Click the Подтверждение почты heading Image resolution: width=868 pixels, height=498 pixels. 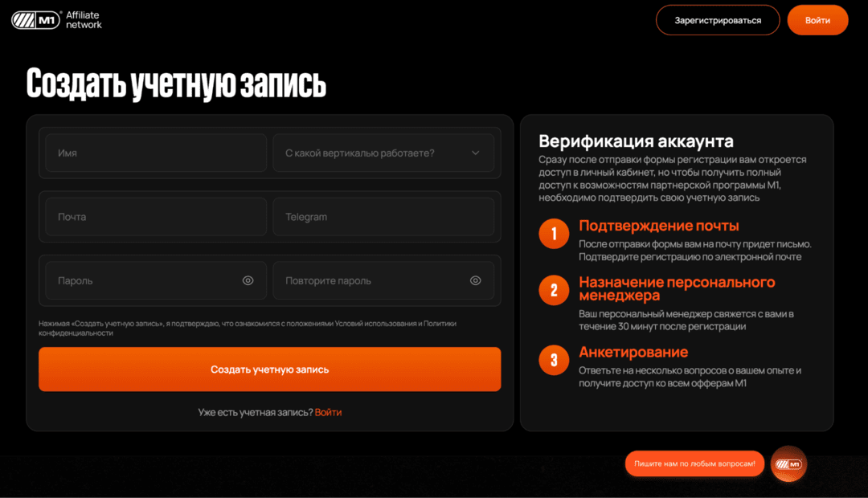pos(659,226)
